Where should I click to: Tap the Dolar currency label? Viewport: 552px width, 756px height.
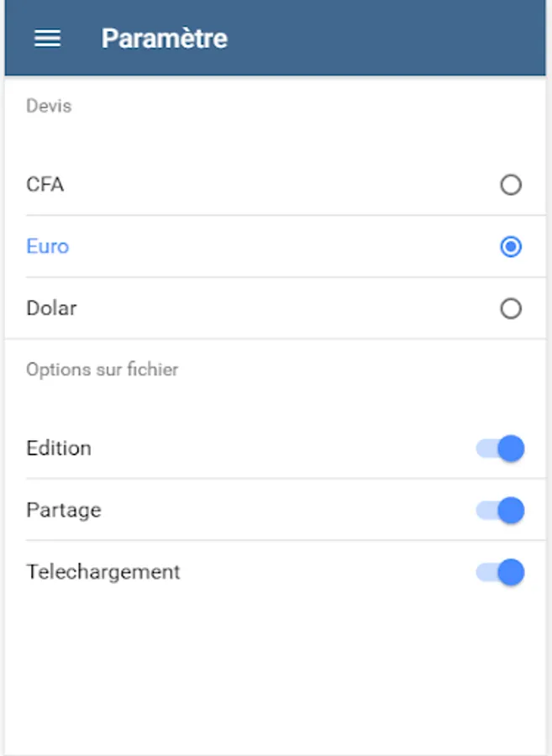(51, 308)
